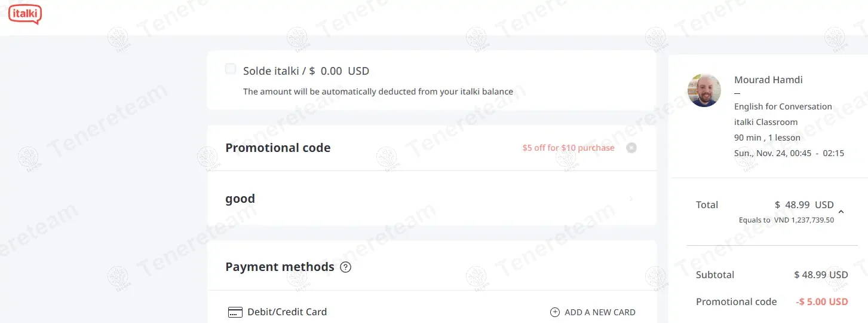The image size is (868, 323).
Task: Click Mourad Hamdi's profile photo
Action: (x=704, y=90)
